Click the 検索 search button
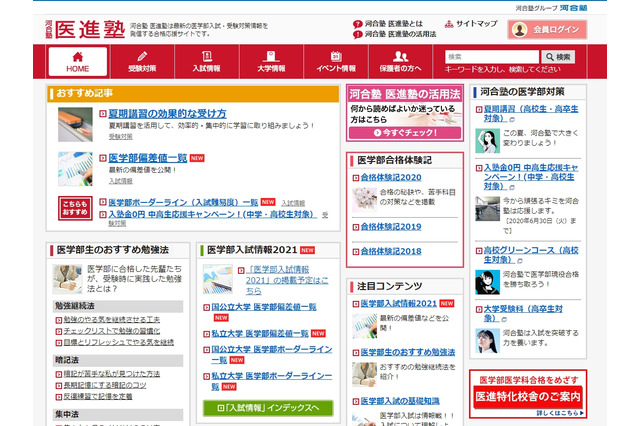This screenshot has height=426, width=640. (558, 57)
